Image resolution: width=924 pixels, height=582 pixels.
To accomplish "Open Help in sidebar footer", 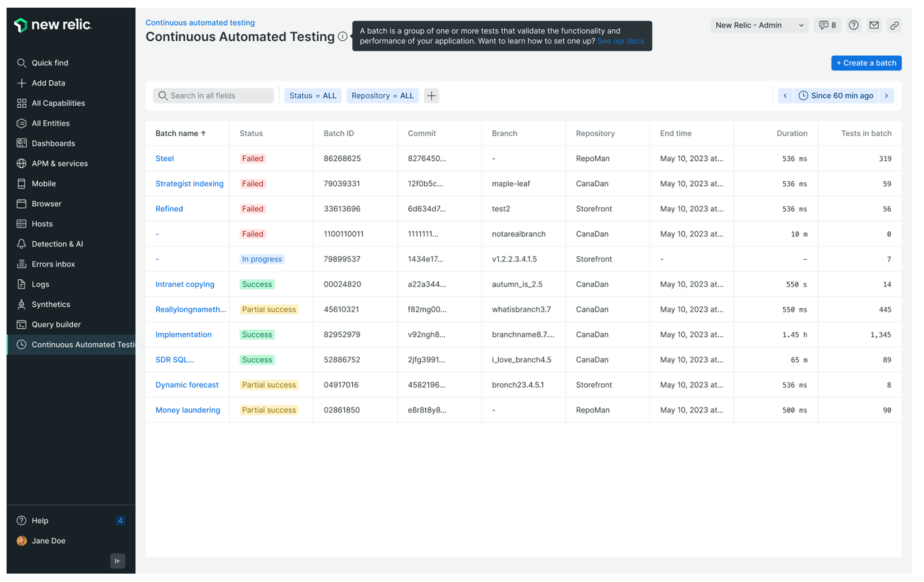I will pyautogui.click(x=40, y=521).
